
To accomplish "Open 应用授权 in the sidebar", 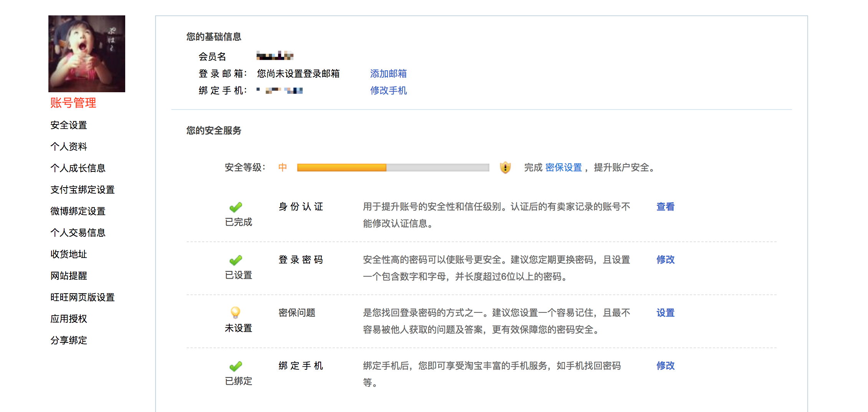I will click(69, 319).
